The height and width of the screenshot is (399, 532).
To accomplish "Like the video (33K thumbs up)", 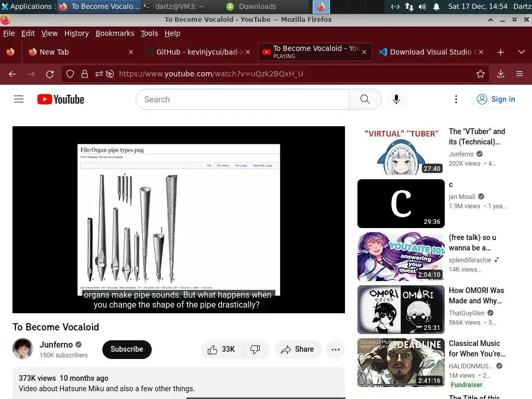I will pyautogui.click(x=222, y=349).
